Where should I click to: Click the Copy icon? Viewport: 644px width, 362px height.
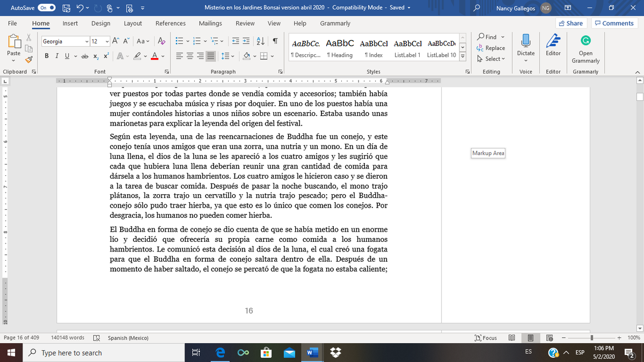pos(30,49)
